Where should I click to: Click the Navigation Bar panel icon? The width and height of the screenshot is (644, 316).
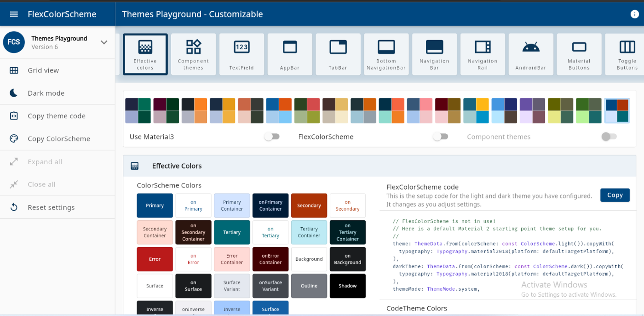click(x=434, y=47)
